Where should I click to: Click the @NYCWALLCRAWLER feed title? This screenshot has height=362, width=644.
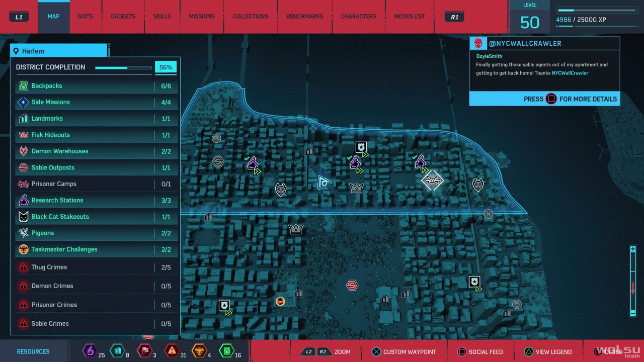pyautogui.click(x=525, y=43)
